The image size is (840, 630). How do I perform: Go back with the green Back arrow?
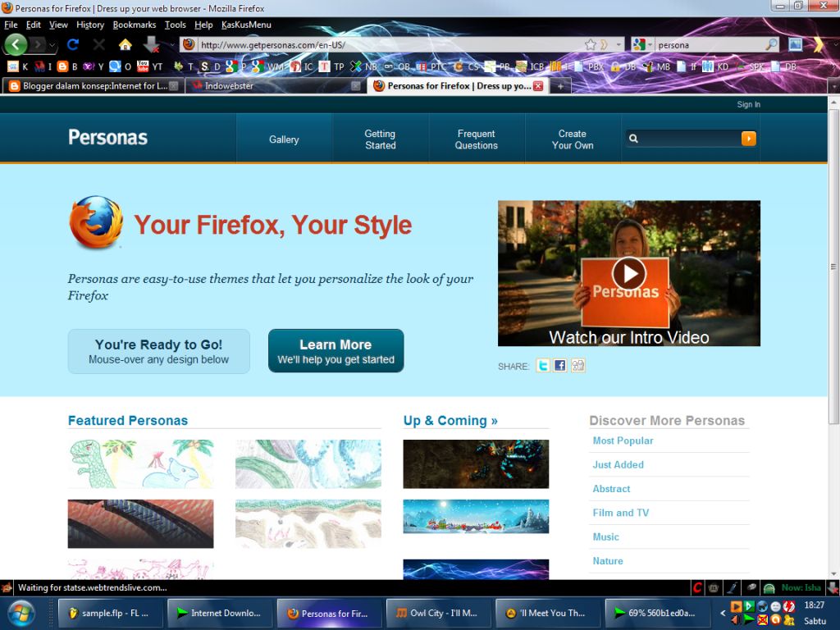16,44
